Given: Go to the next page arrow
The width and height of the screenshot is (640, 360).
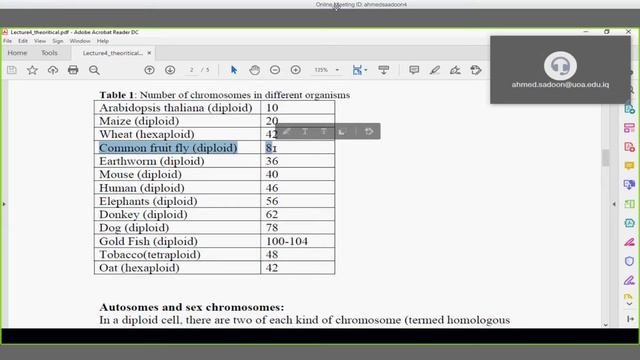Looking at the screenshot, I should pyautogui.click(x=170, y=70).
